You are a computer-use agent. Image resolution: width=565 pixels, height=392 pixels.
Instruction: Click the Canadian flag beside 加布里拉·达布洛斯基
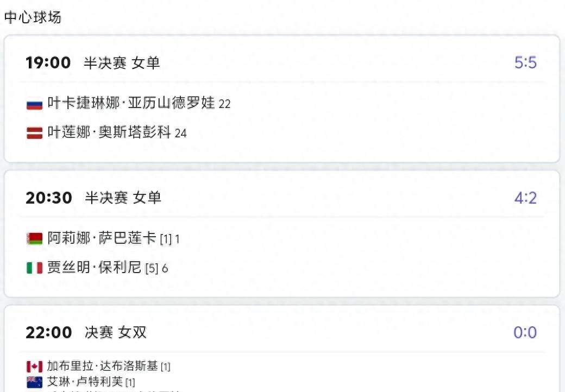[x=35, y=367]
